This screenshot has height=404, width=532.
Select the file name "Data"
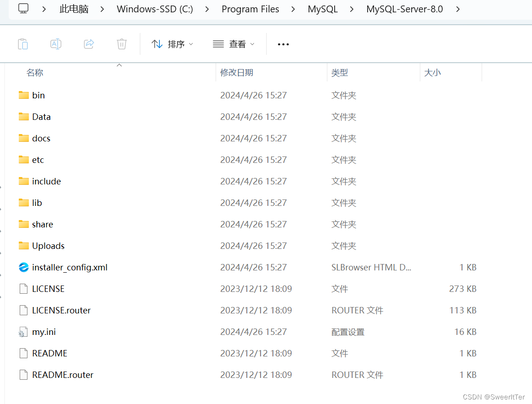pos(41,117)
